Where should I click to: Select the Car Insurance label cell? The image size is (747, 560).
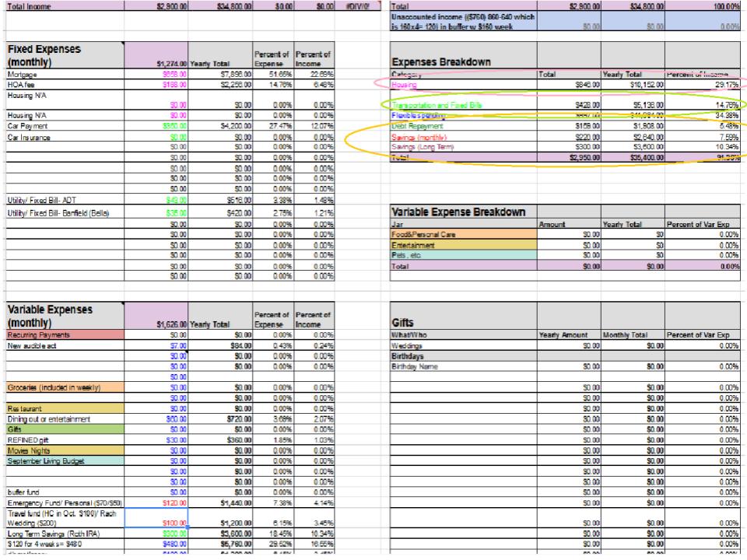(65, 137)
